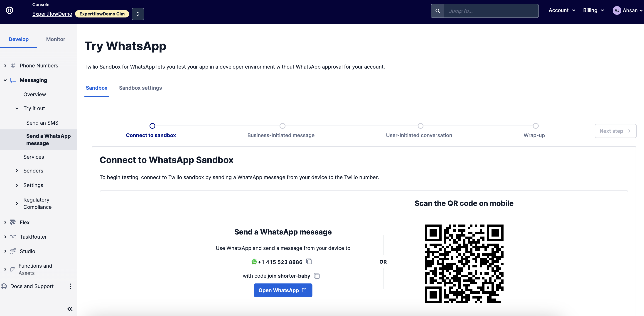Open Docs and Support more options menu
Viewport: 644px width, 316px height.
[x=71, y=286]
